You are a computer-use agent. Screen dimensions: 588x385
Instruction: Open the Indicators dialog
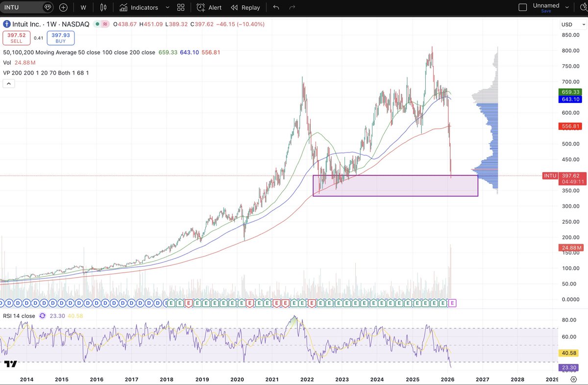(139, 7)
